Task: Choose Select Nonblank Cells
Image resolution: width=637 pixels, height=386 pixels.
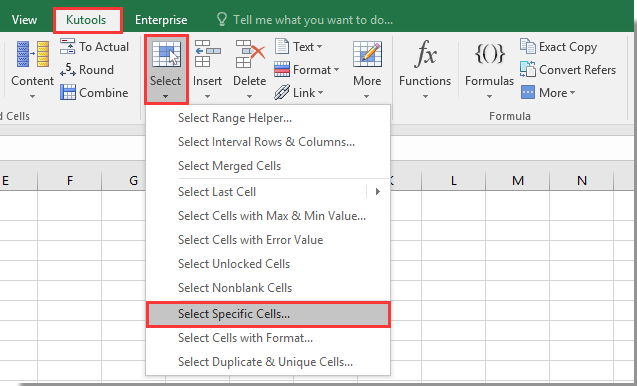Action: 268,288
